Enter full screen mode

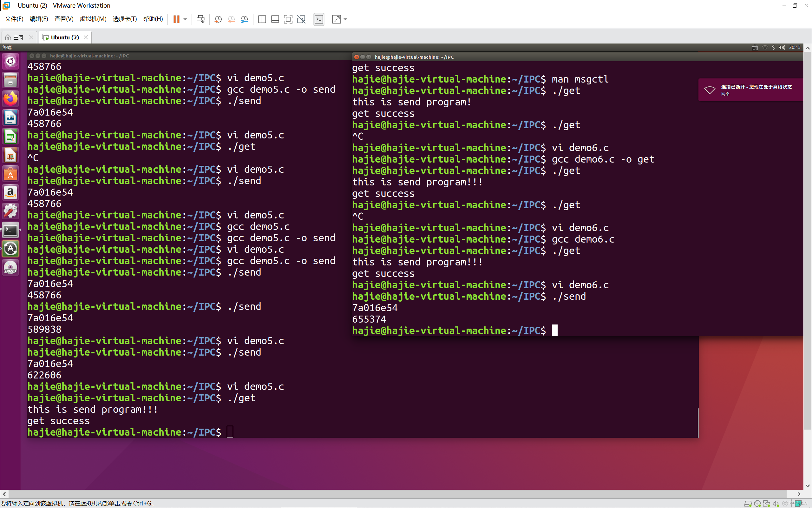pos(288,19)
